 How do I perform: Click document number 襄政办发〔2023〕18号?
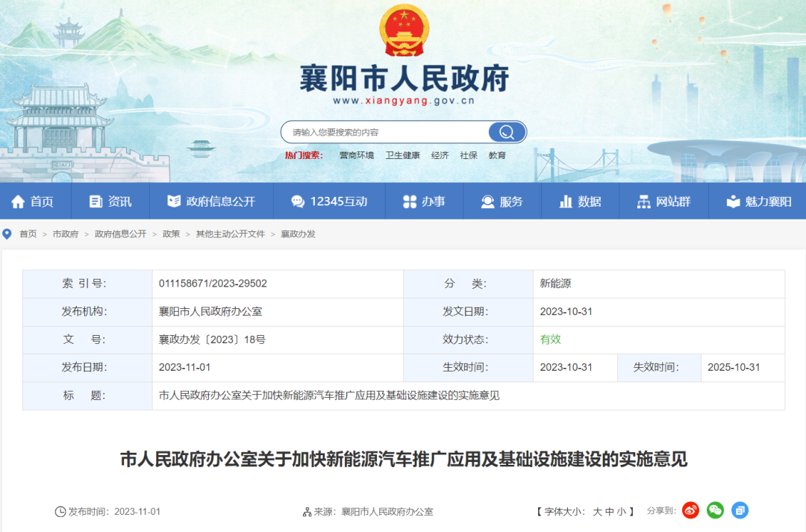click(x=212, y=339)
